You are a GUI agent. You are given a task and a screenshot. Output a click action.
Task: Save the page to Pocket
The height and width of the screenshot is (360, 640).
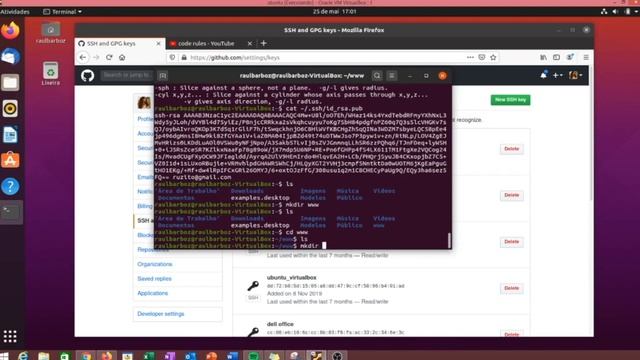tap(482, 58)
